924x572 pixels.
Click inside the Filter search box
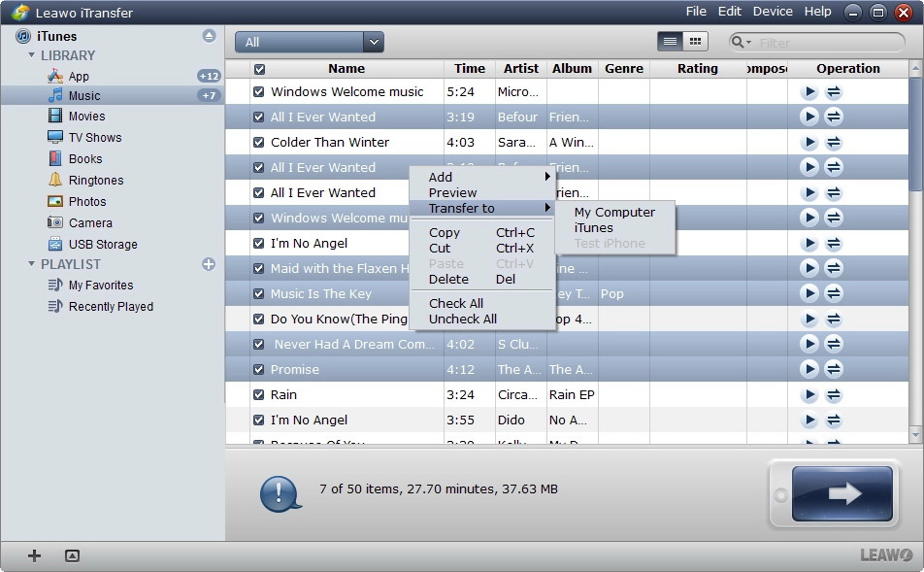(825, 42)
